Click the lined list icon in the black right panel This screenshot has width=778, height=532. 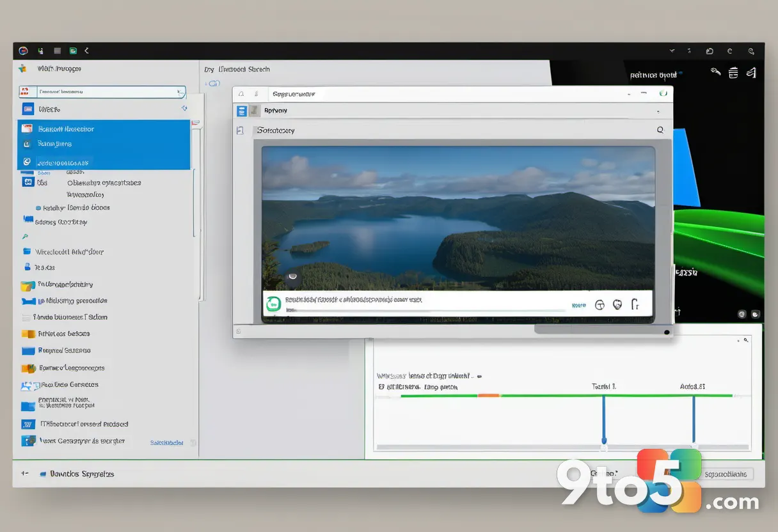coord(734,72)
